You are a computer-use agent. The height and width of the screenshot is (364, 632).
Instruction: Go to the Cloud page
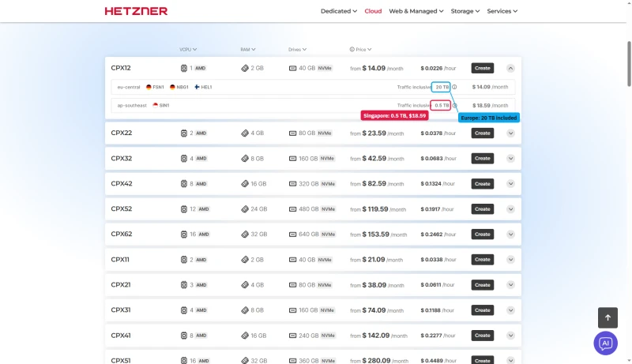(x=373, y=11)
